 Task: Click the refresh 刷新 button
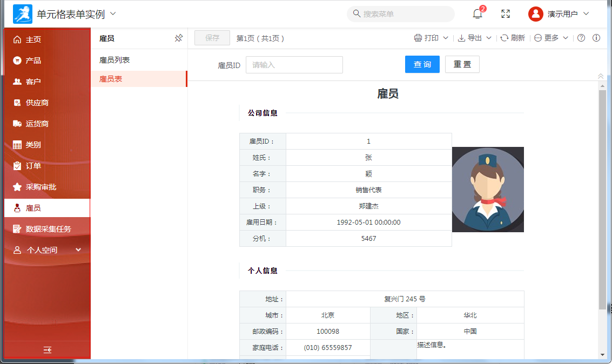(513, 38)
